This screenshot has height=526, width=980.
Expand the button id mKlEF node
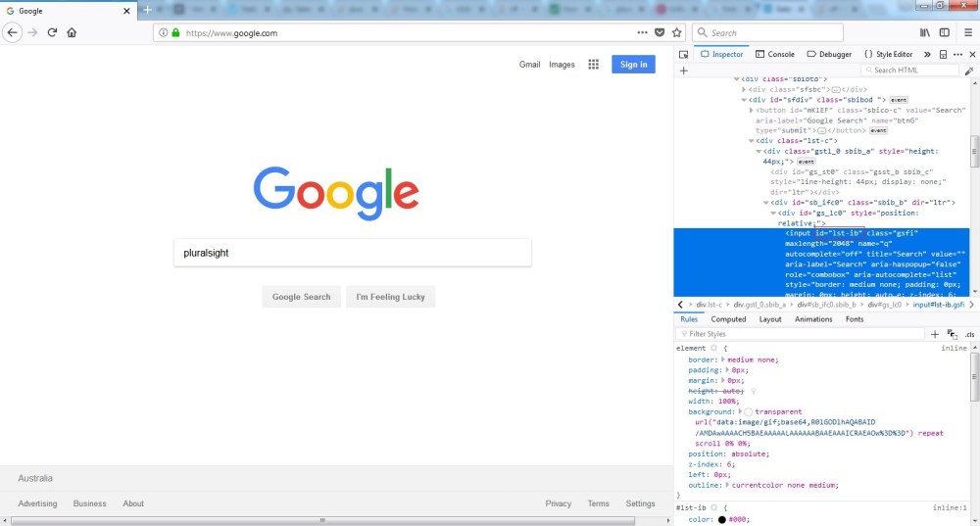tap(752, 110)
